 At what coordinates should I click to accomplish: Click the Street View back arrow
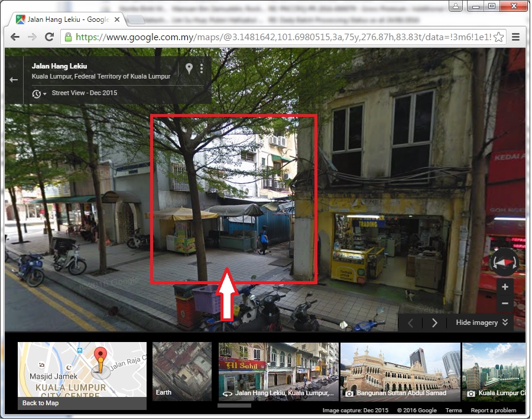[x=14, y=80]
